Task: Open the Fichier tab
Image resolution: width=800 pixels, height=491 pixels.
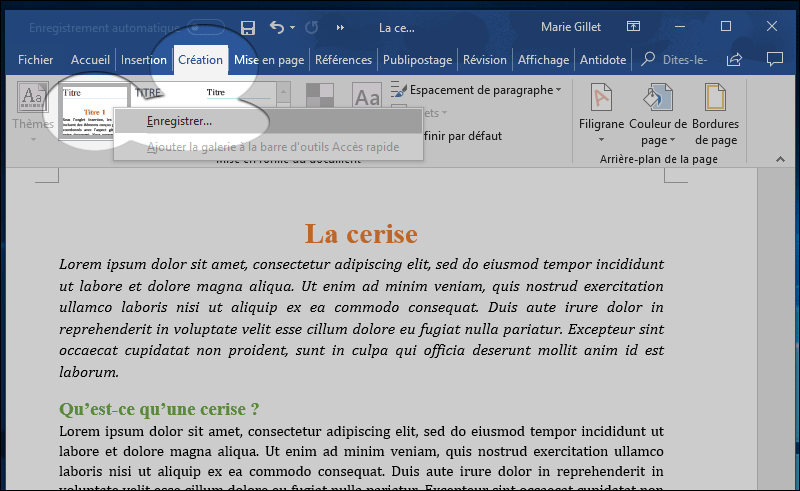Action: (35, 60)
